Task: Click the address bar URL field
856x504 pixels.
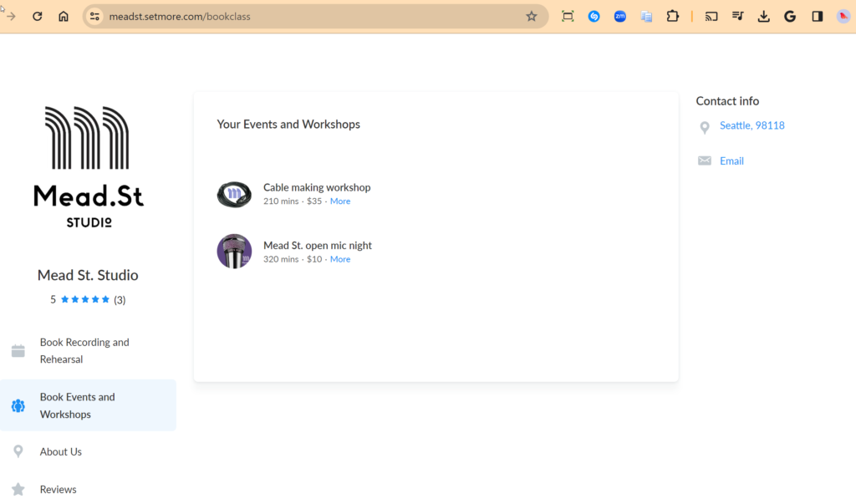Action: coord(309,16)
